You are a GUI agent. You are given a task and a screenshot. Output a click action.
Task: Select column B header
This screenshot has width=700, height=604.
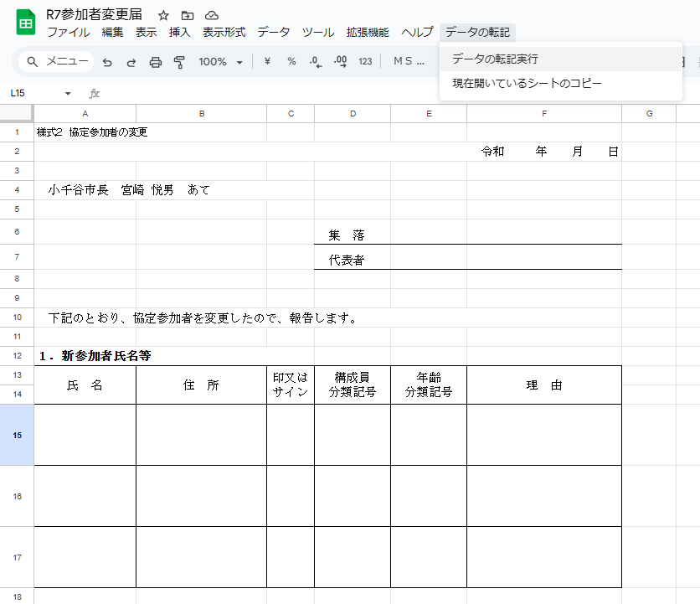(x=201, y=113)
